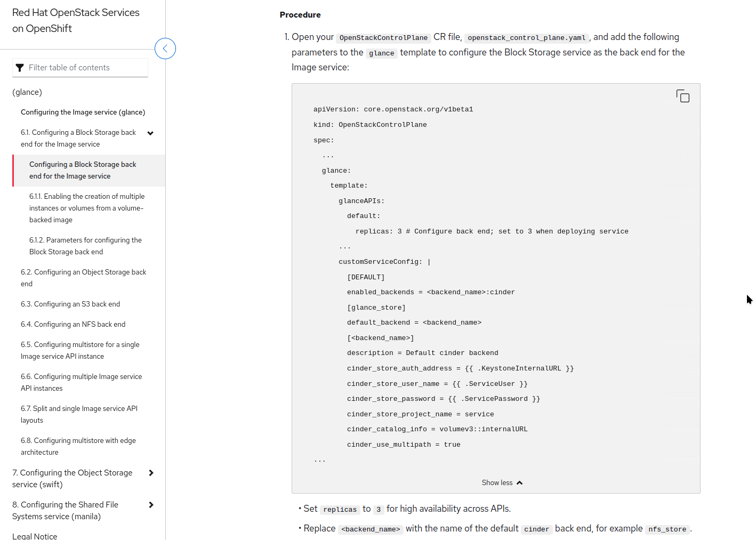Open Configuring the Image service (glance)
Screen dimensions: 756x540
83,112
